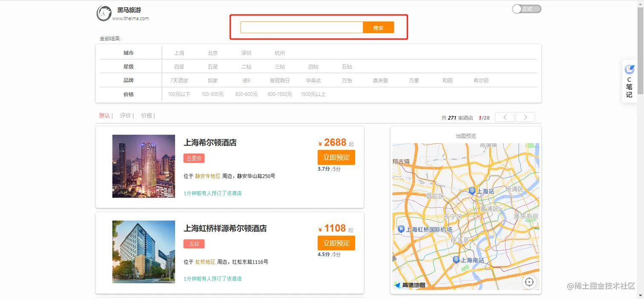This screenshot has width=644, height=299.
Task: Filter brand 万豪
Action: click(x=414, y=80)
